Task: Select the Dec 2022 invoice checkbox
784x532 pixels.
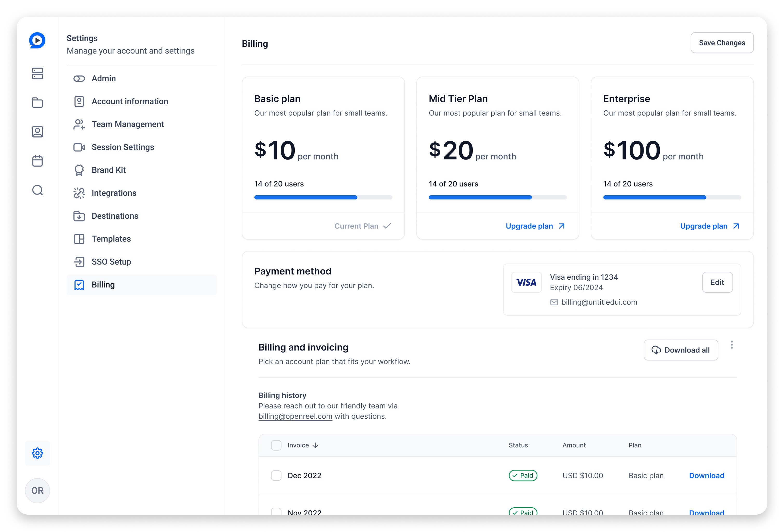Action: point(276,475)
